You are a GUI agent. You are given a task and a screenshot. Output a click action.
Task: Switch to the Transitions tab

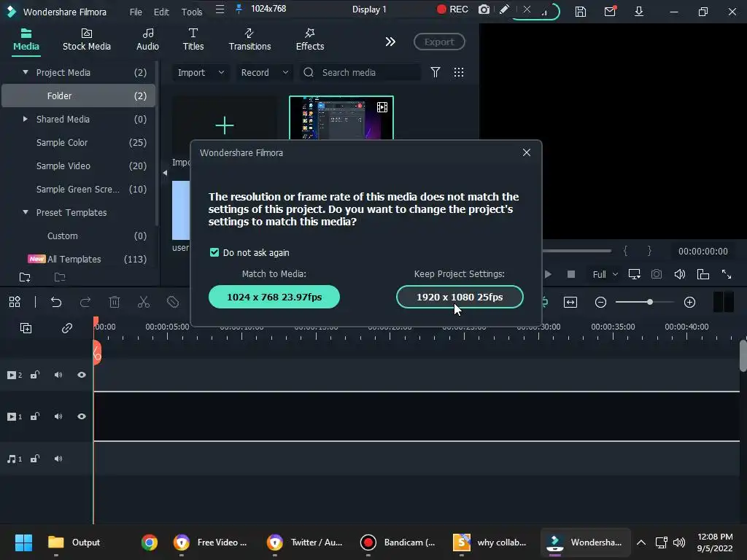[249, 39]
